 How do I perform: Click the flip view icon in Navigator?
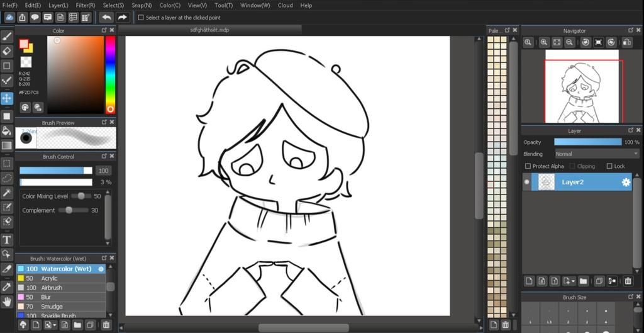(x=627, y=42)
